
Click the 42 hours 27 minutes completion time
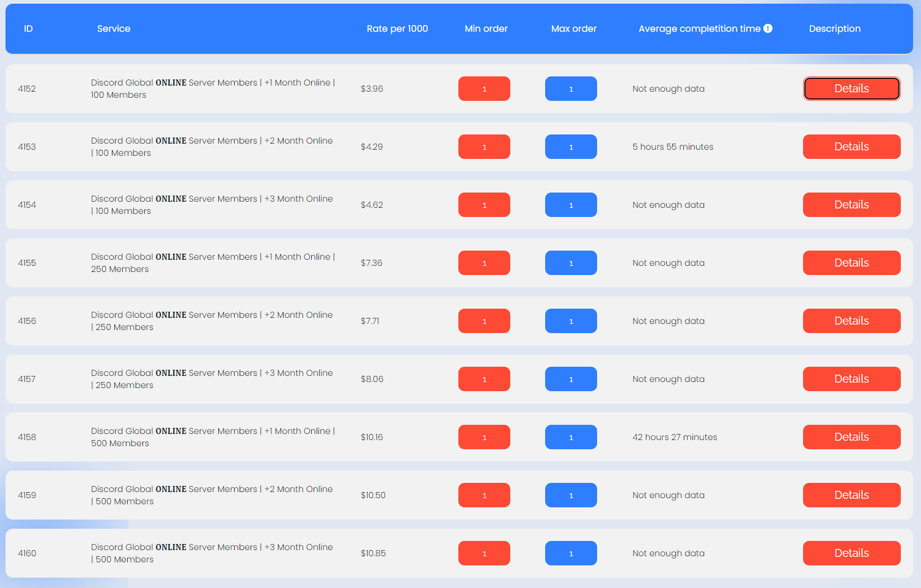tap(675, 437)
